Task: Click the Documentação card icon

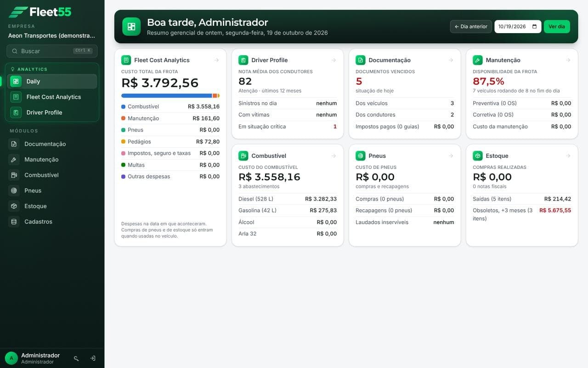Action: pos(360,60)
